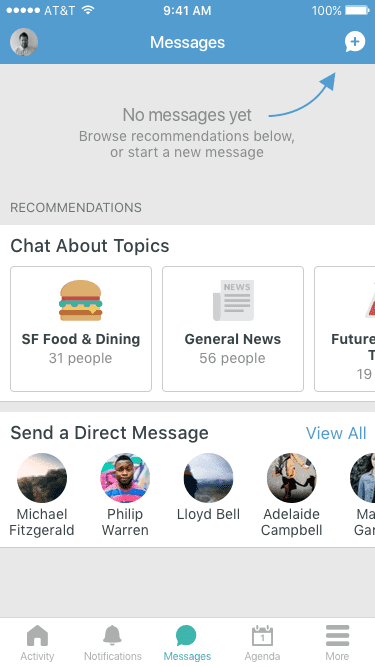375x667 pixels.
Task: Tap Adelaide Campbell's profile picture
Action: coord(292,478)
